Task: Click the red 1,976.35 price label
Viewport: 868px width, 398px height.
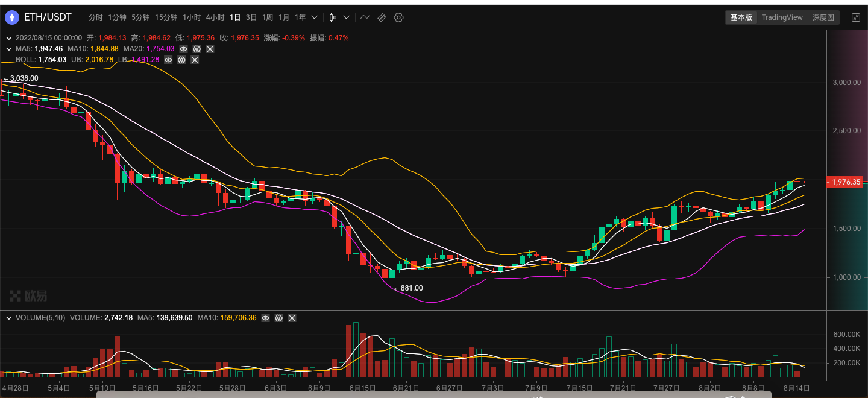Action: (x=844, y=182)
